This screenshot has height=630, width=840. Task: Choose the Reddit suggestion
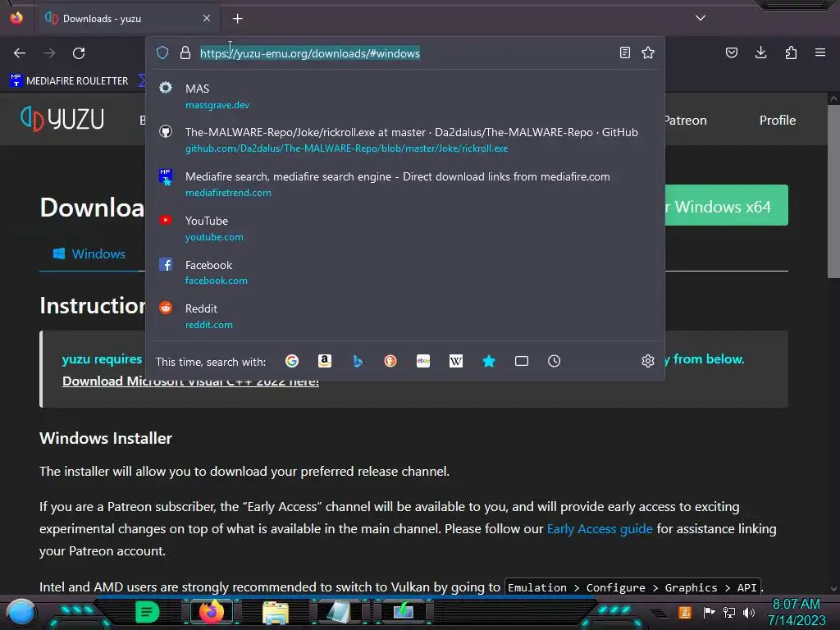click(x=405, y=316)
